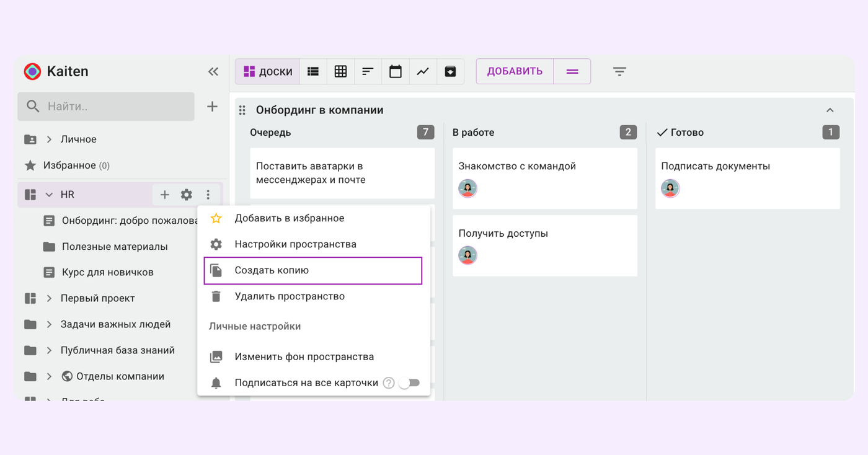Open Курс для новичков document

tap(107, 272)
